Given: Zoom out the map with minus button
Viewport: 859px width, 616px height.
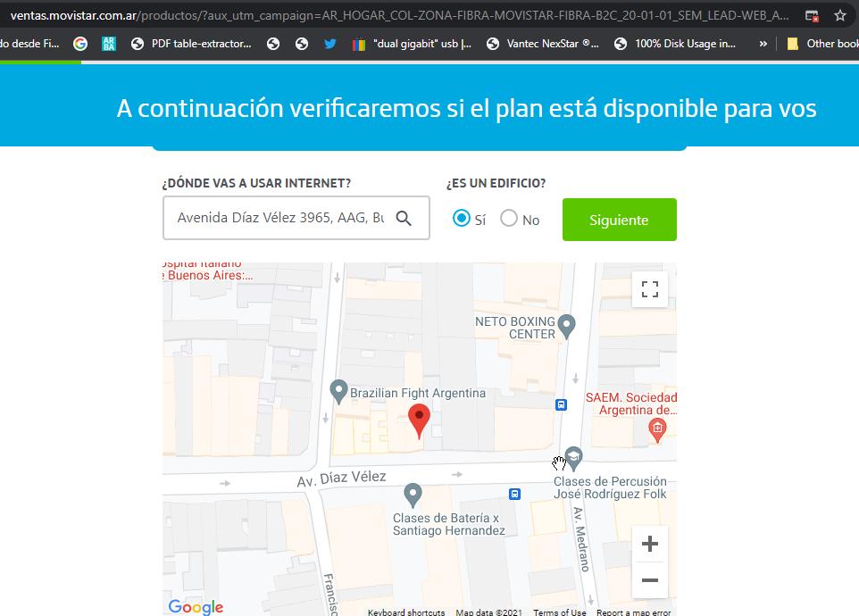Looking at the screenshot, I should [x=650, y=580].
